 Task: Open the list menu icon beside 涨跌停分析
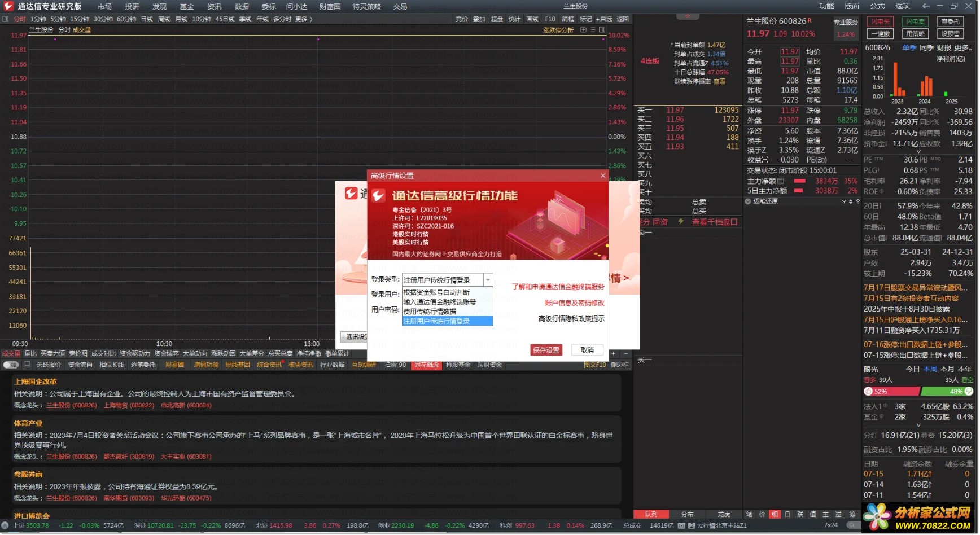tap(593, 30)
